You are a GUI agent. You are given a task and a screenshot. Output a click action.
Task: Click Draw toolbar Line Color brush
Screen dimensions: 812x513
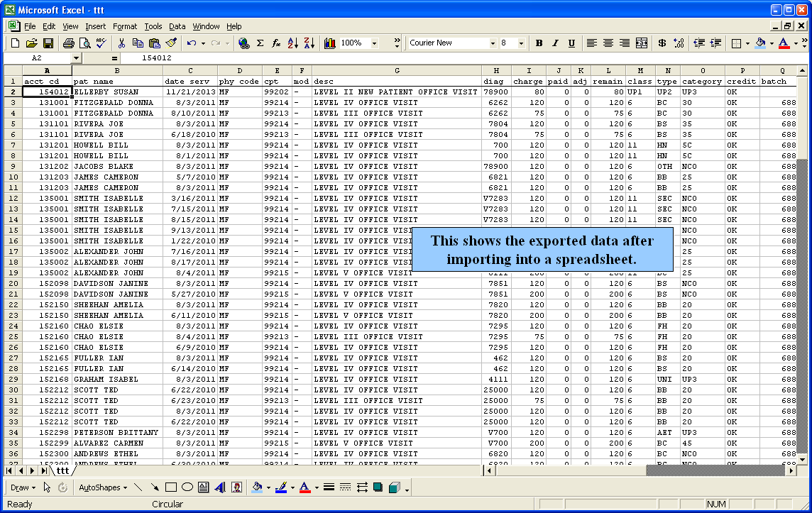pos(281,487)
